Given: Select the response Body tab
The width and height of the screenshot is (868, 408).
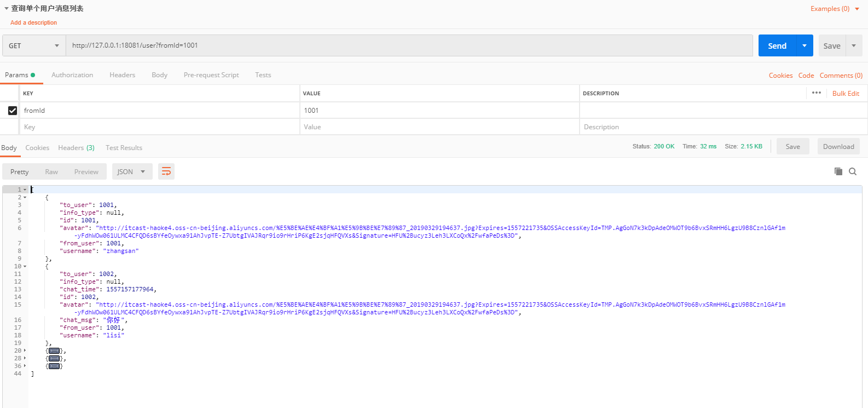Looking at the screenshot, I should pos(9,148).
